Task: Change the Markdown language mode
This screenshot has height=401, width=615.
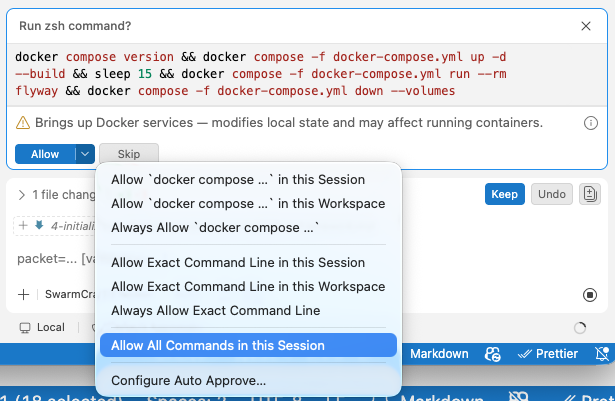Action: (x=439, y=354)
